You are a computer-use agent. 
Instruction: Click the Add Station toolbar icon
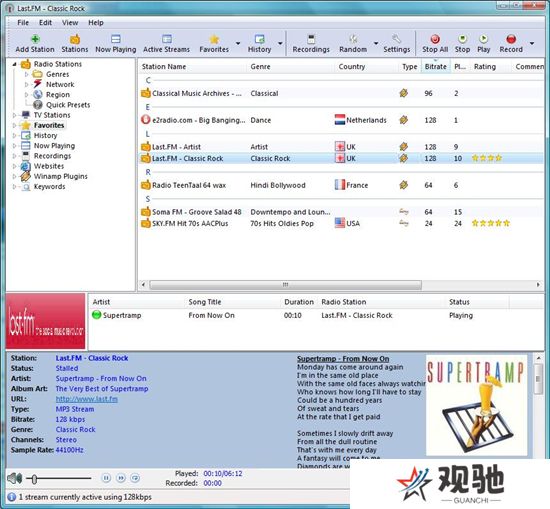click(35, 39)
